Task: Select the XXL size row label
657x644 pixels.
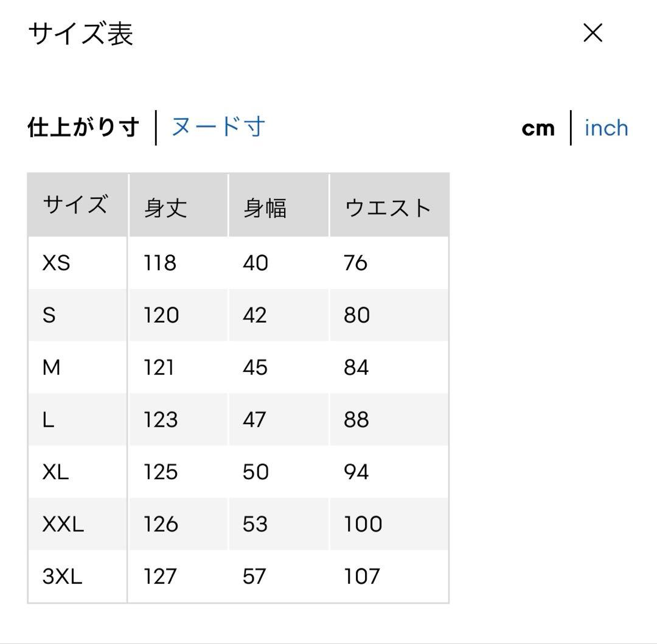Action: pos(63,524)
